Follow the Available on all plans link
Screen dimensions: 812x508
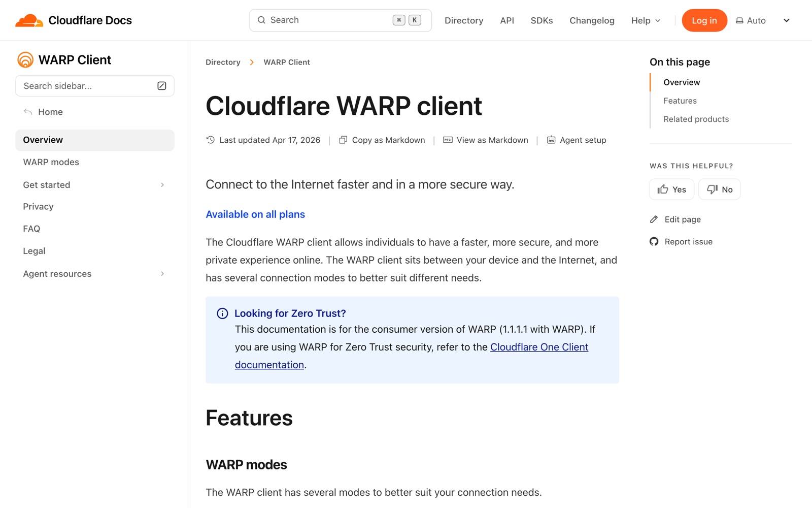[255, 214]
